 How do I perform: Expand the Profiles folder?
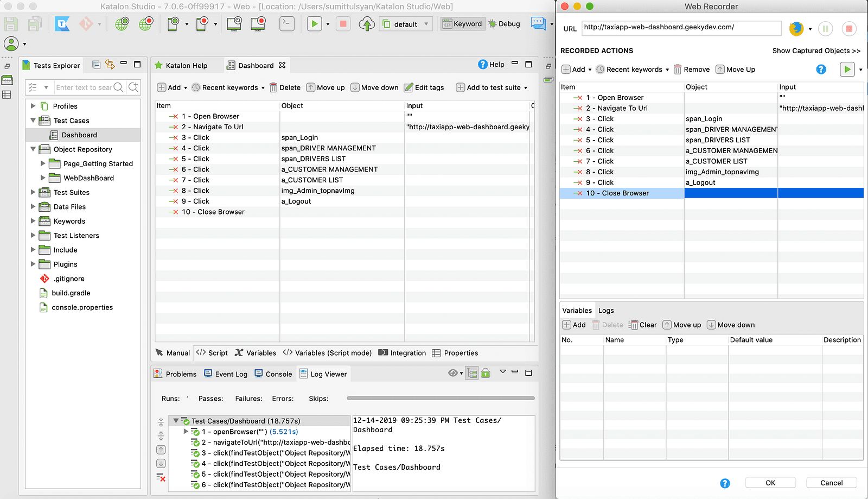(33, 106)
